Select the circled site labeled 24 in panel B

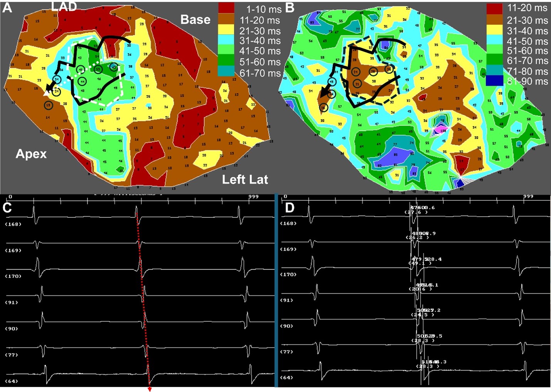(356, 72)
